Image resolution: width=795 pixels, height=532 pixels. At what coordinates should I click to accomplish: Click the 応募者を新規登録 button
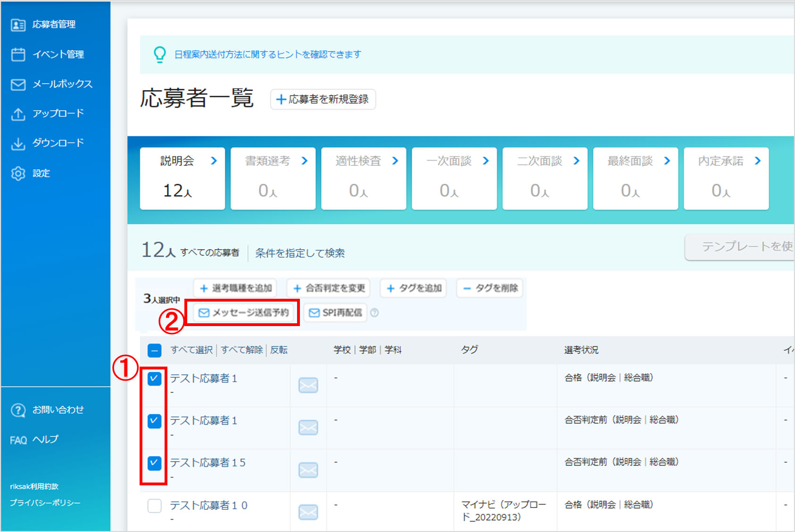pyautogui.click(x=323, y=99)
